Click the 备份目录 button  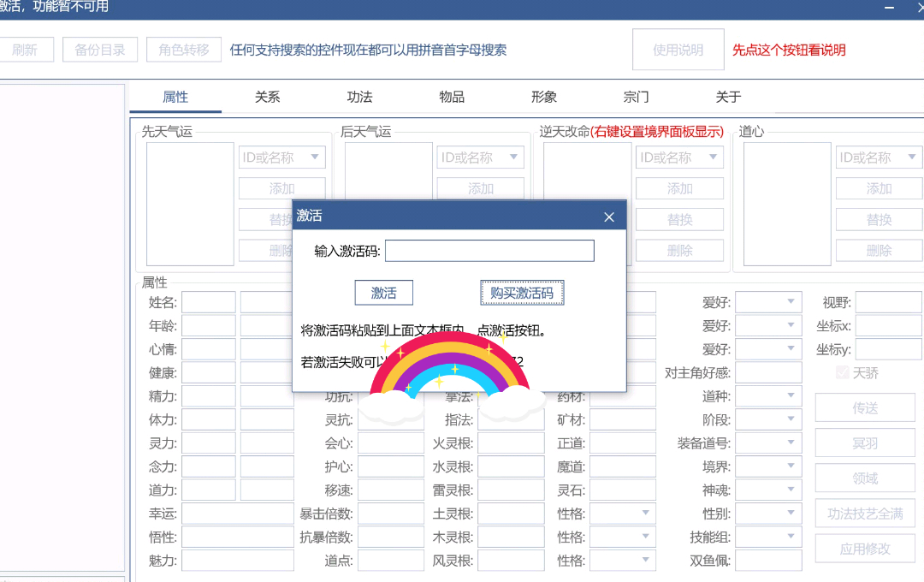pos(100,50)
